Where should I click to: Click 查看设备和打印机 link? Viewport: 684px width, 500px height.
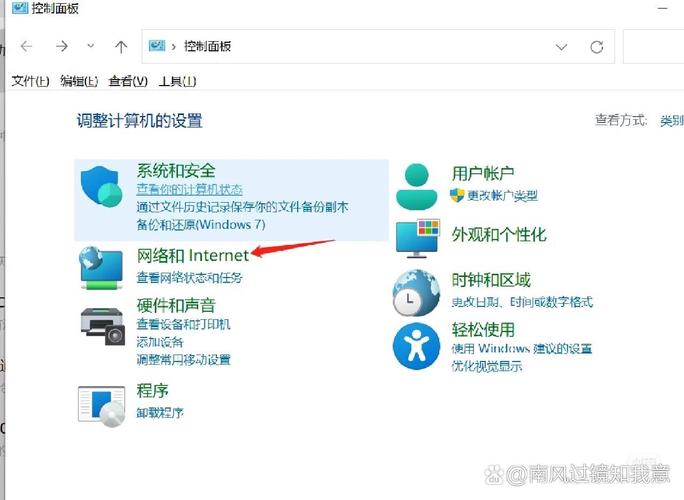pyautogui.click(x=183, y=324)
